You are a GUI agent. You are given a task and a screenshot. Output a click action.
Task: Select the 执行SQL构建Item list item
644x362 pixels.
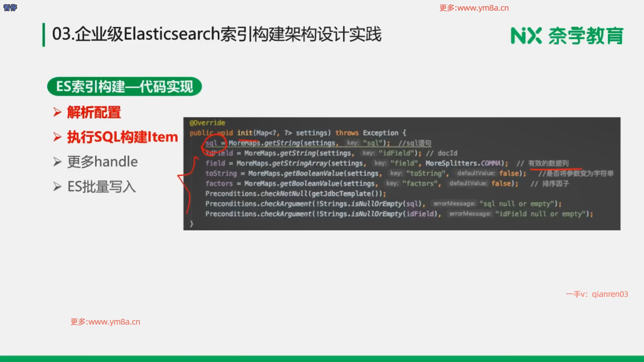(122, 137)
